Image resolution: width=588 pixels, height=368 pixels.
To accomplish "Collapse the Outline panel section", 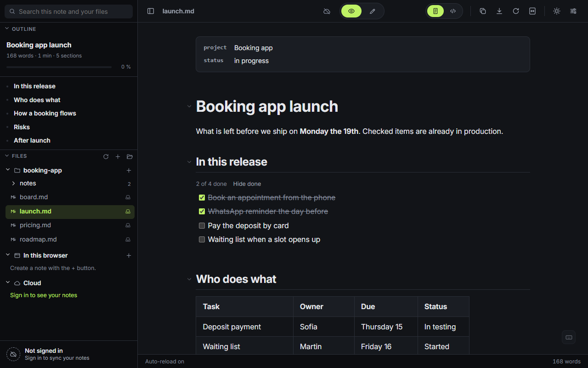I will pos(7,29).
